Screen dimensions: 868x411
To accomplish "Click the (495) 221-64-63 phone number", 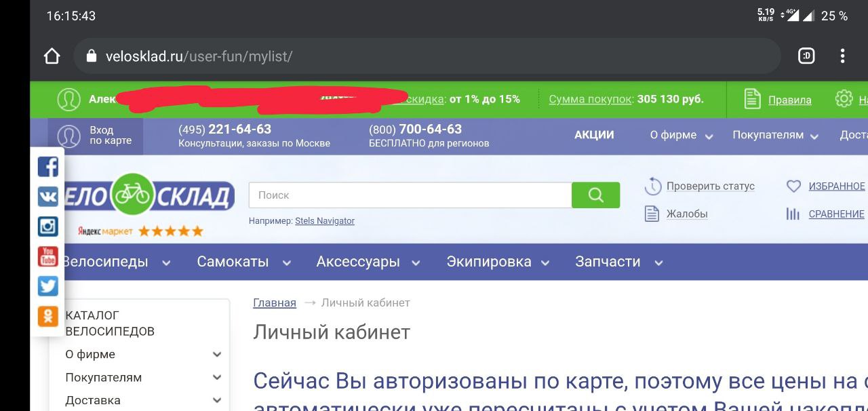I will click(224, 130).
